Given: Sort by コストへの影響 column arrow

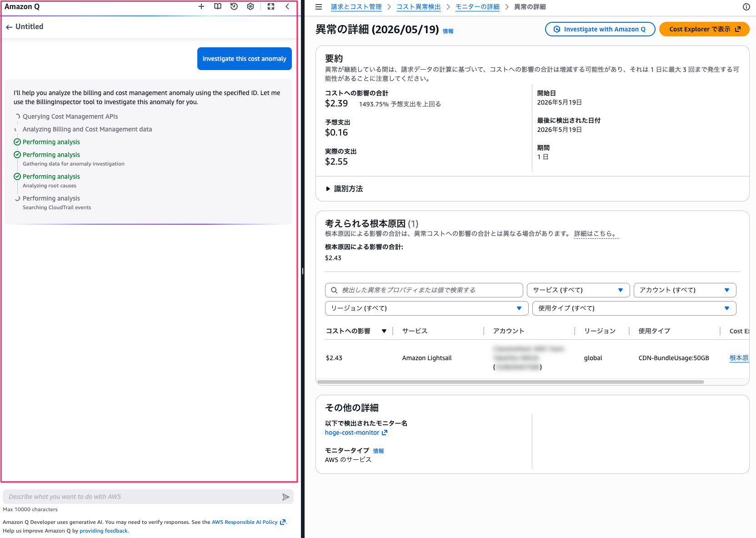Looking at the screenshot, I should tap(384, 331).
